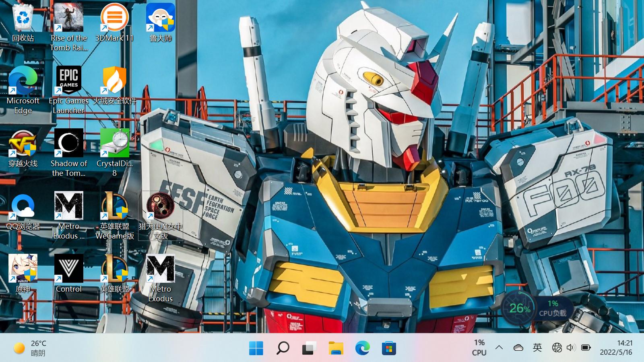The image size is (644, 362).
Task: Launch the Epic Games Launcher shortcut
Action: coord(69,90)
